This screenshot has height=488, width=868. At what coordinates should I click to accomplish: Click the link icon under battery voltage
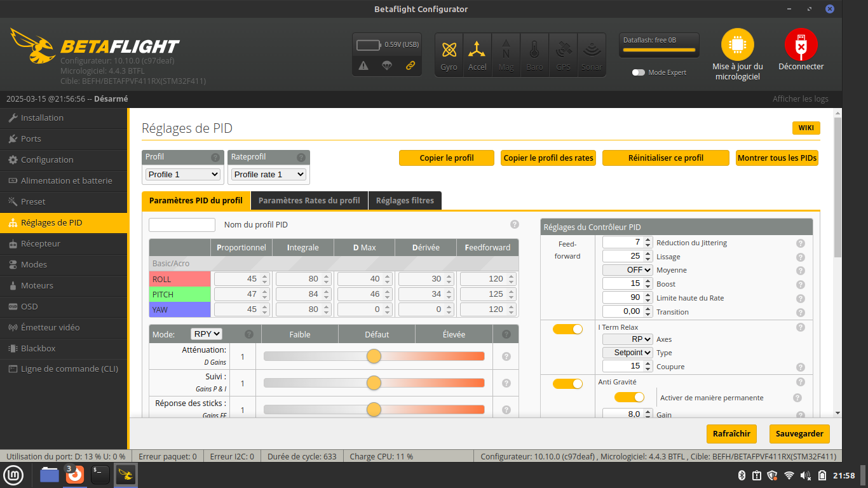coord(410,65)
